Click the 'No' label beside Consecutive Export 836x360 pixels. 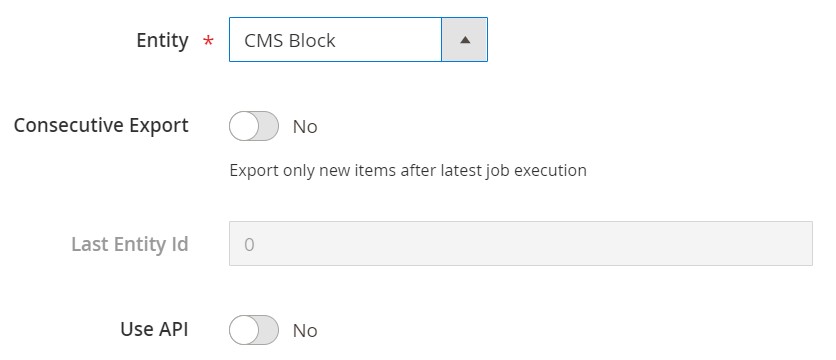pyautogui.click(x=305, y=127)
